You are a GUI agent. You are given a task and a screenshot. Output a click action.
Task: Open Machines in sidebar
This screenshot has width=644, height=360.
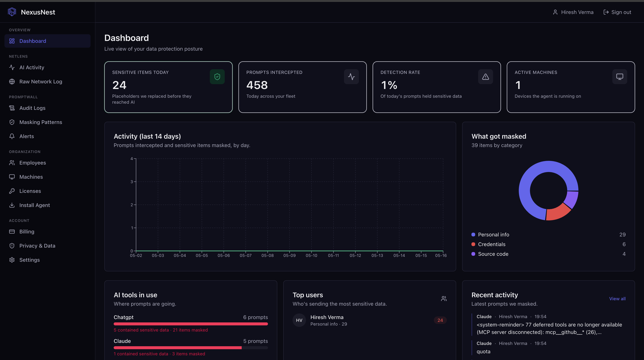pyautogui.click(x=48, y=177)
